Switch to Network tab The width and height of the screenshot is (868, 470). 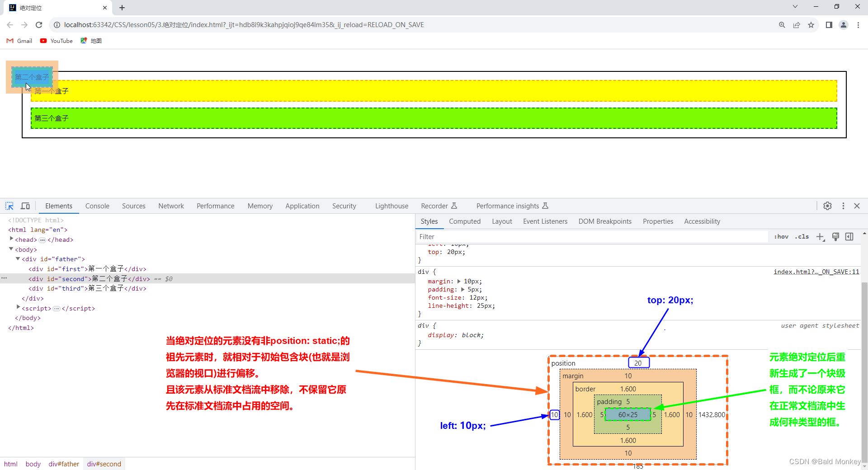click(171, 206)
